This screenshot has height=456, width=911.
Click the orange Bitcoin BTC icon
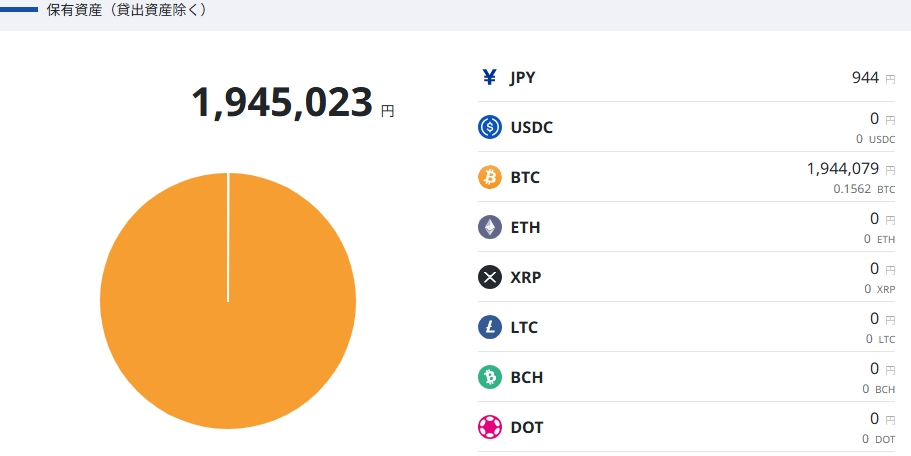(490, 177)
